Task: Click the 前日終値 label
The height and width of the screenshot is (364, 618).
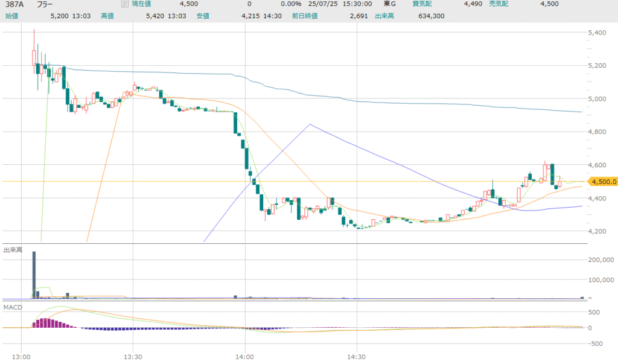Action: [305, 16]
